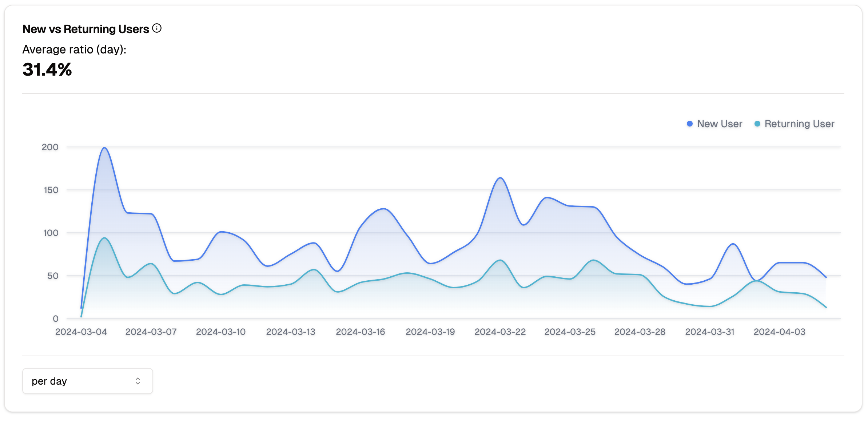This screenshot has width=868, height=421.
Task: Click the 100 y-axis label
Action: tap(51, 233)
